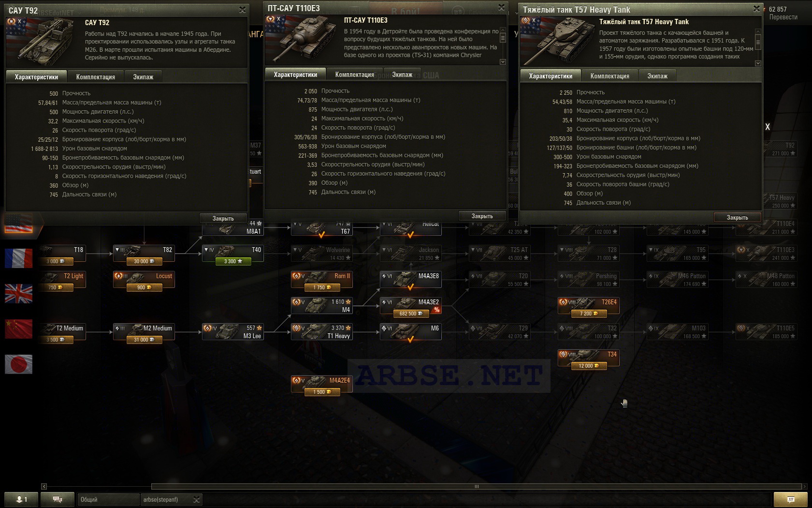Open the M6 heavy tank node
This screenshot has width=812, height=508.
(411, 332)
